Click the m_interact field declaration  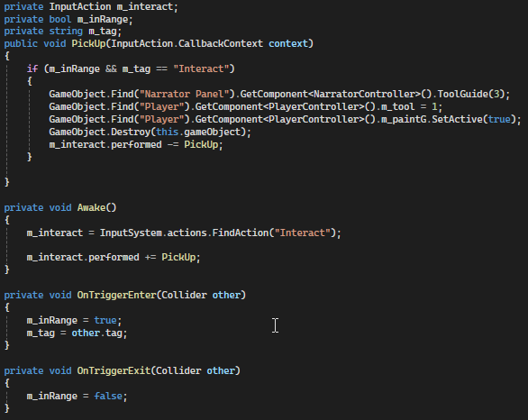coord(91,6)
